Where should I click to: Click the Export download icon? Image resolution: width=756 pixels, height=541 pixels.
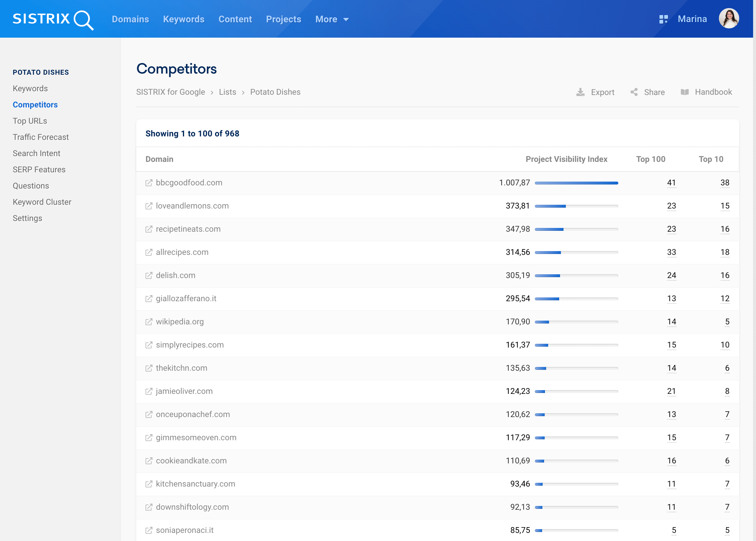click(580, 92)
